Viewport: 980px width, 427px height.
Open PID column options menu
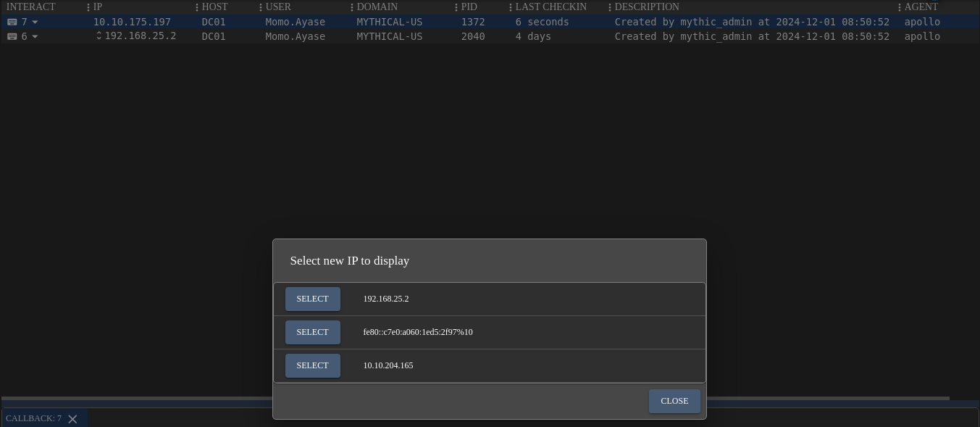[511, 7]
